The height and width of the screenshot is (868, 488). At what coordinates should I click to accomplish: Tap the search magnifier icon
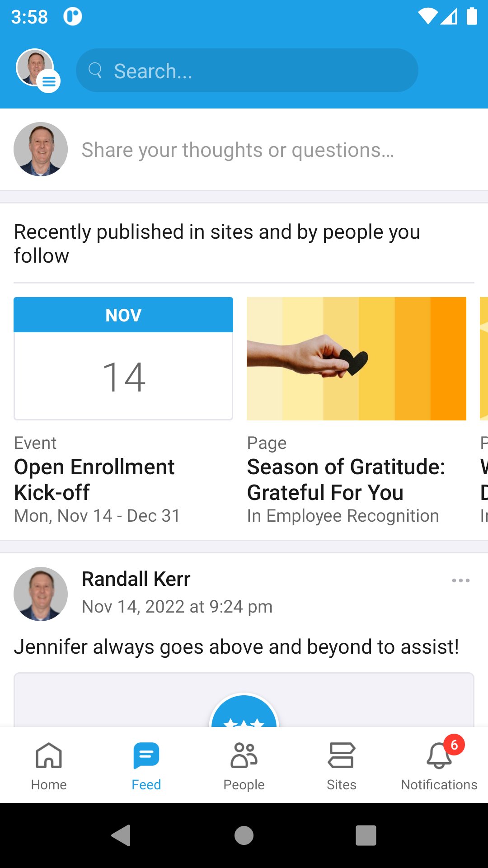point(95,71)
